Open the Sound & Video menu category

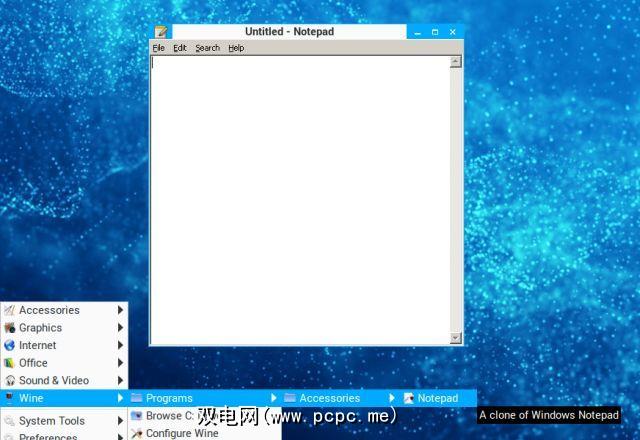(64, 380)
